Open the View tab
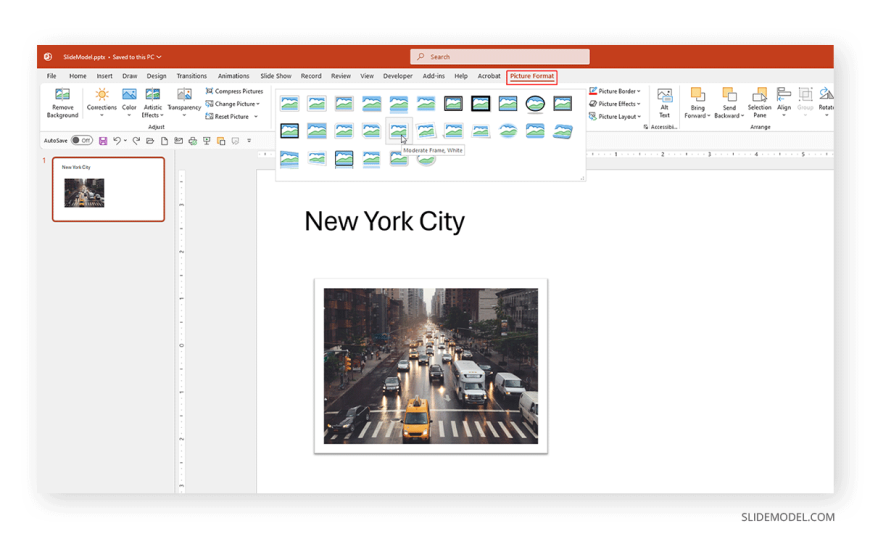870x539 pixels. 367,76
